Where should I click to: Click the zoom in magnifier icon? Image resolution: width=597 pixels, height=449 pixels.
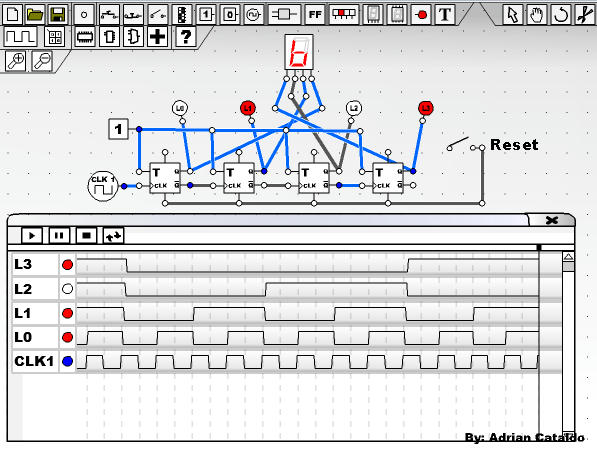pos(16,61)
